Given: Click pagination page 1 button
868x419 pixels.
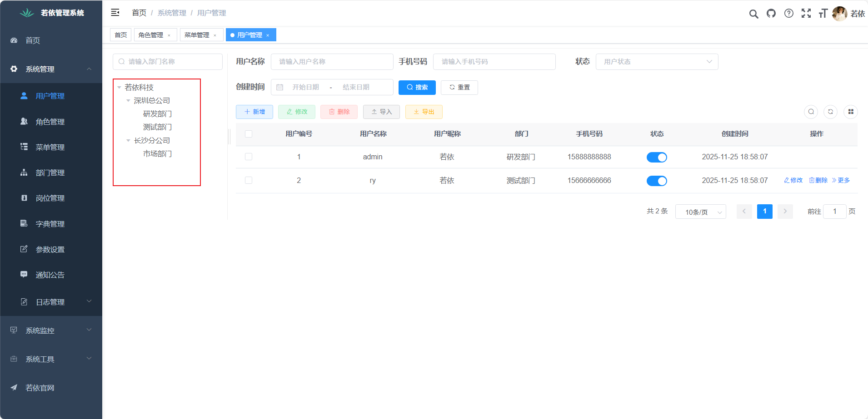Looking at the screenshot, I should 765,212.
